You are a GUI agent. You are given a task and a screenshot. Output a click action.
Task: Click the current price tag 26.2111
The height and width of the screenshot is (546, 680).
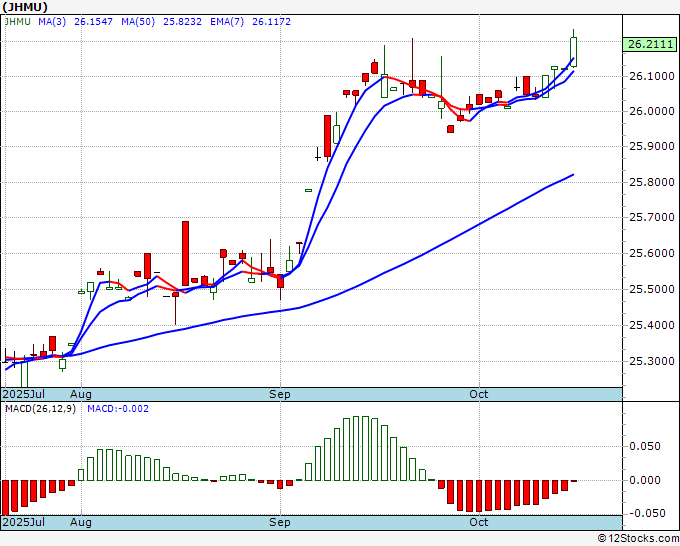[x=649, y=44]
